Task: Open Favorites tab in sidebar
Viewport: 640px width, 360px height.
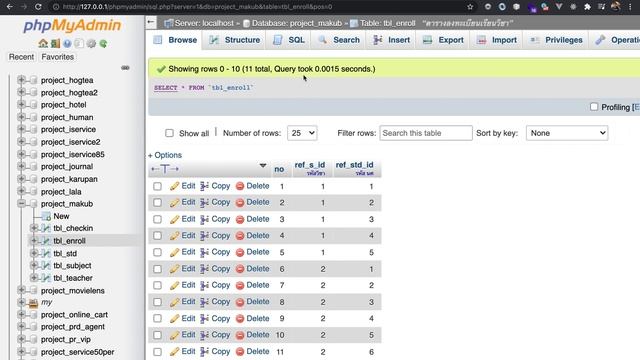Action: pyautogui.click(x=58, y=57)
